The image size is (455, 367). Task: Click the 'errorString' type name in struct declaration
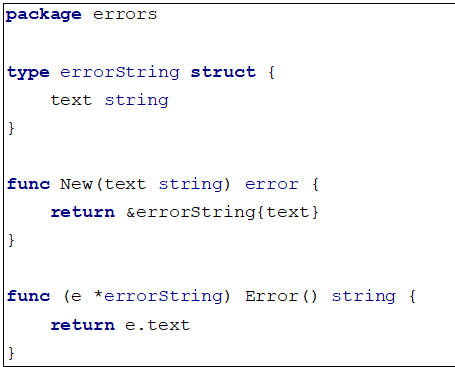coord(120,72)
